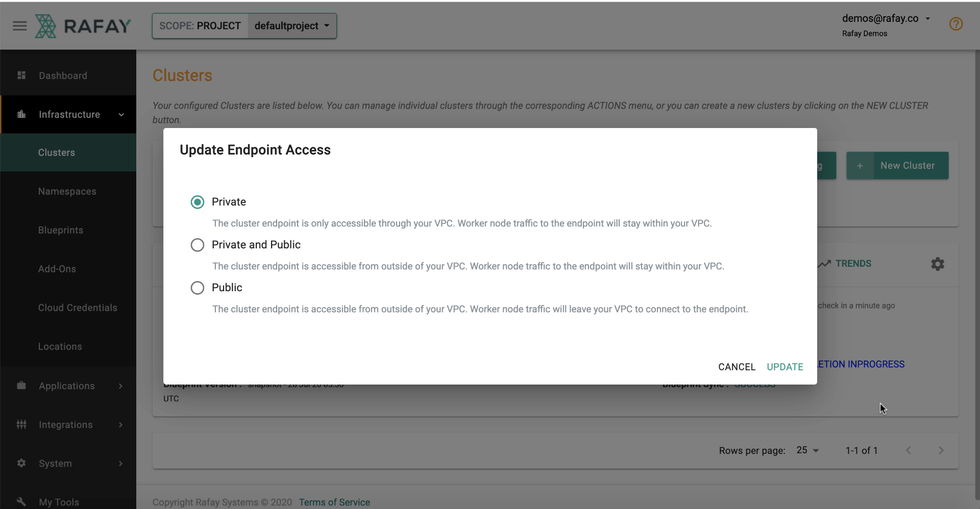
Task: Go to next page arrow
Action: pos(941,450)
